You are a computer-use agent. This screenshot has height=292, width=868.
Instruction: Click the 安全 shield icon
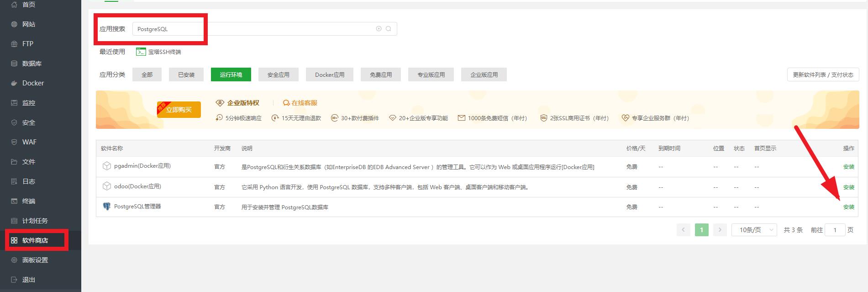tap(14, 122)
